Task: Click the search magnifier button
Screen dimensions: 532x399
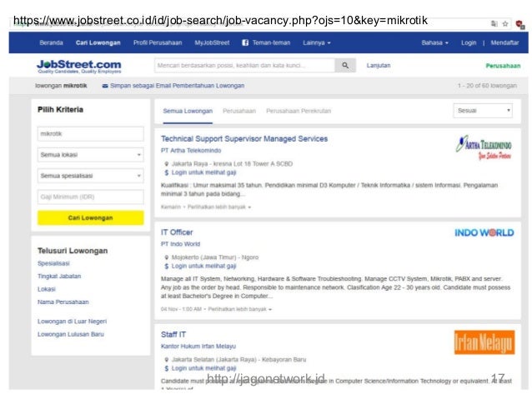Action: point(345,65)
